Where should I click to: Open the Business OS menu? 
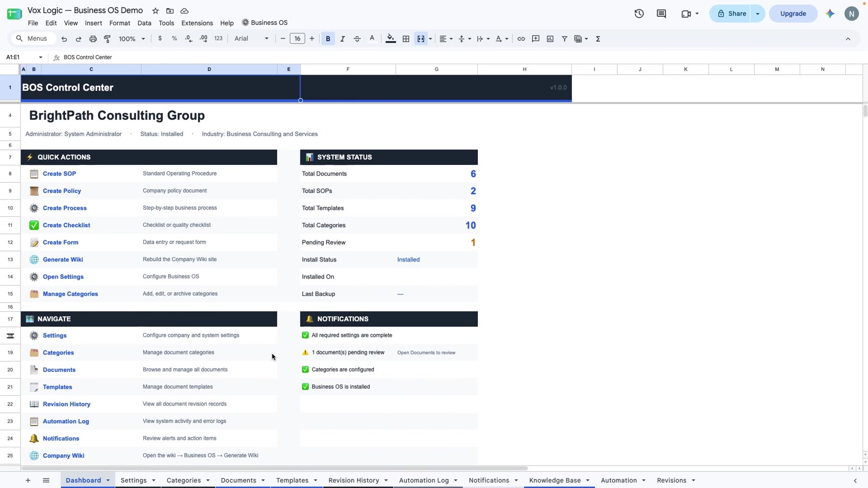point(265,23)
